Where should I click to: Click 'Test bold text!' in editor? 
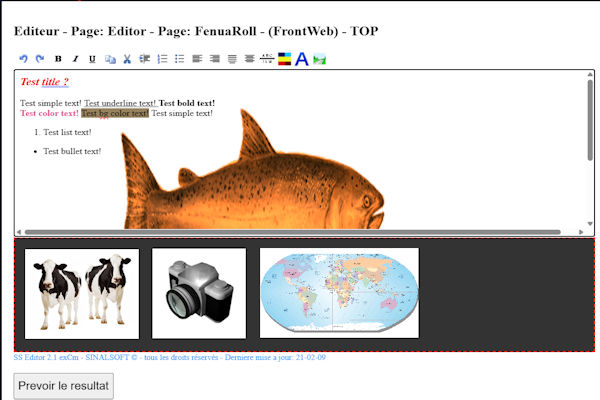point(187,103)
